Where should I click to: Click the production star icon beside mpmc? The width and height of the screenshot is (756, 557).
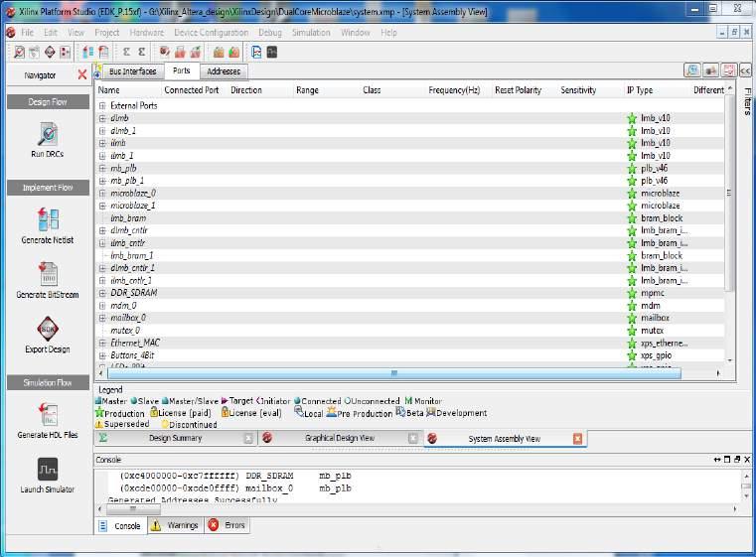click(632, 293)
